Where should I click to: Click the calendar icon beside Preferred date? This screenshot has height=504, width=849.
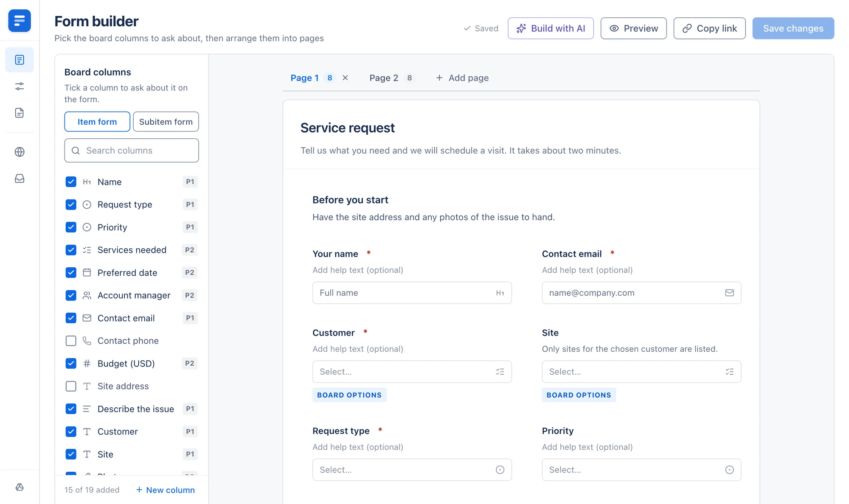tap(87, 272)
